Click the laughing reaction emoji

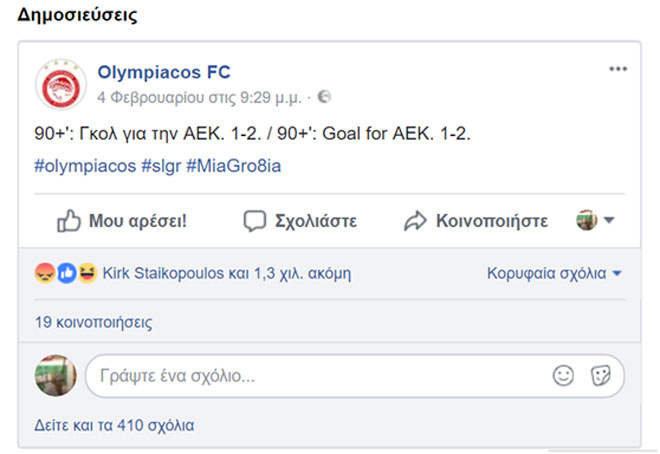click(x=87, y=273)
